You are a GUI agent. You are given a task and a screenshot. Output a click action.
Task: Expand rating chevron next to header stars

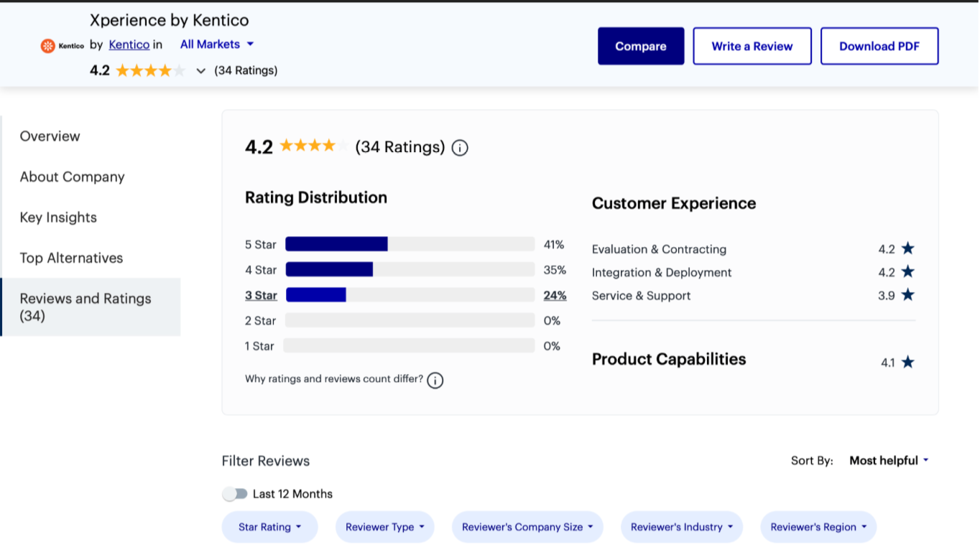(201, 71)
